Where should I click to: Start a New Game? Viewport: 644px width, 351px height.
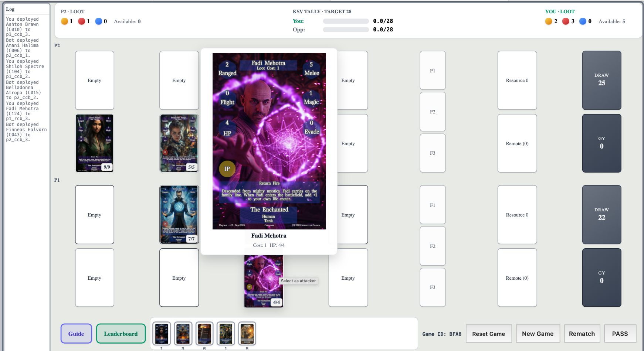coord(538,333)
